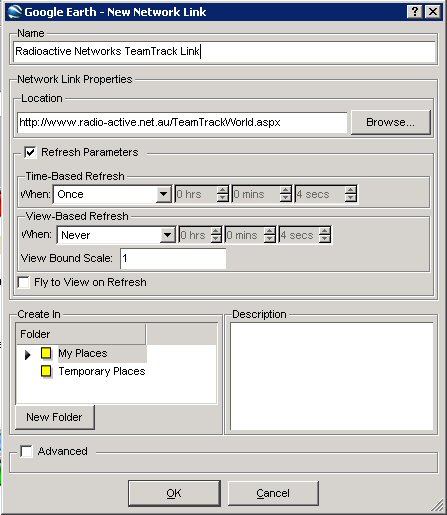
Task: Expand the My Places tree node
Action: pos(28,355)
